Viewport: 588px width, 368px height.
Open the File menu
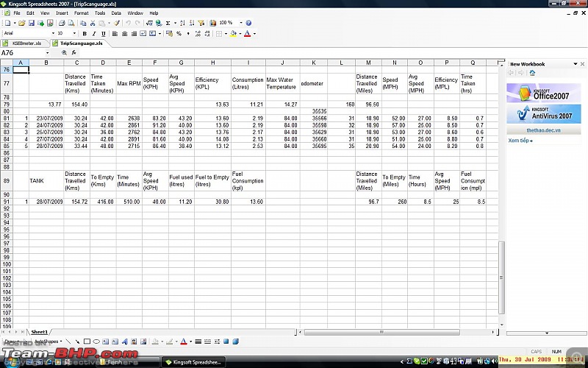(x=16, y=13)
